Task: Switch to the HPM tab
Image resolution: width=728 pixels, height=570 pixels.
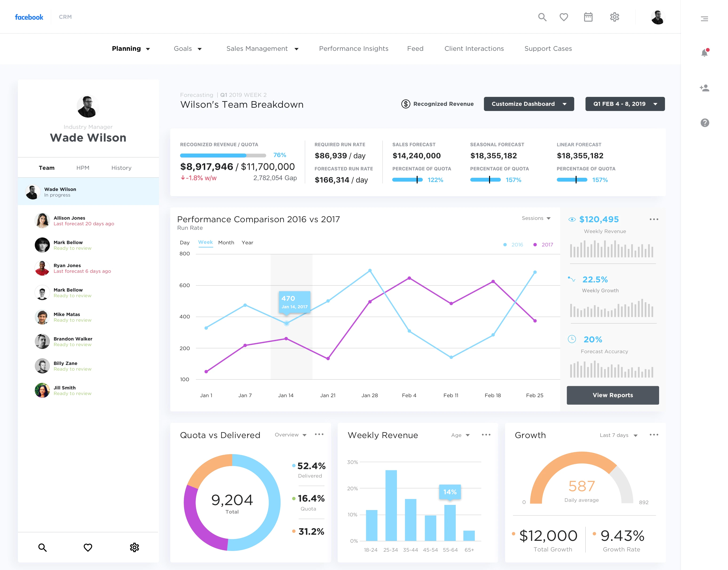Action: click(83, 168)
